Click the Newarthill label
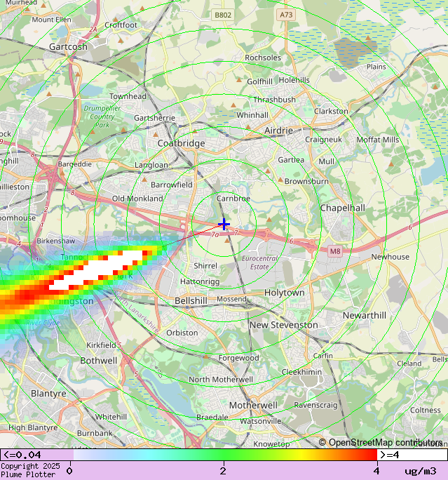The height and width of the screenshot is (480, 448). [x=364, y=315]
